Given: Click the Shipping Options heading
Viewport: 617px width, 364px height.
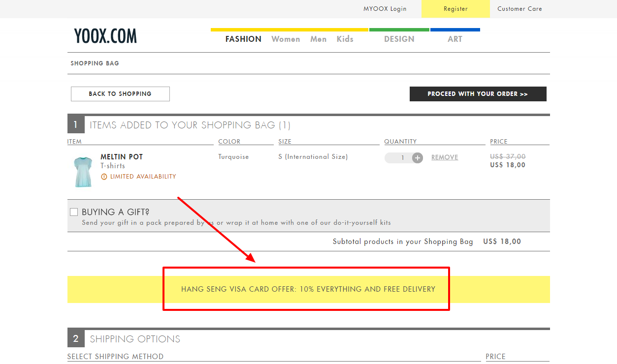Looking at the screenshot, I should pos(135,339).
